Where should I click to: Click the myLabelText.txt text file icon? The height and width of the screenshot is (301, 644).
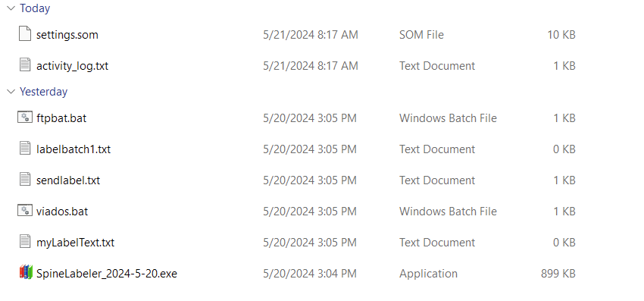[x=25, y=241]
